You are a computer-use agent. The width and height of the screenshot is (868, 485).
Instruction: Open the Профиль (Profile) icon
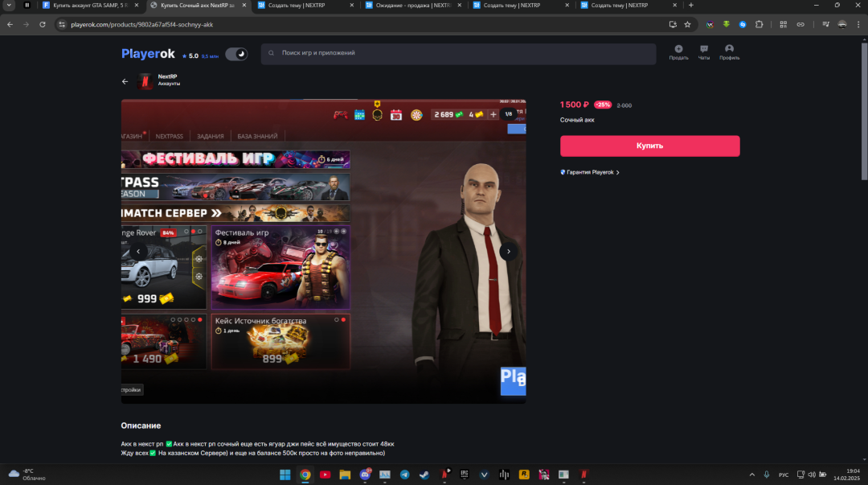coord(729,52)
